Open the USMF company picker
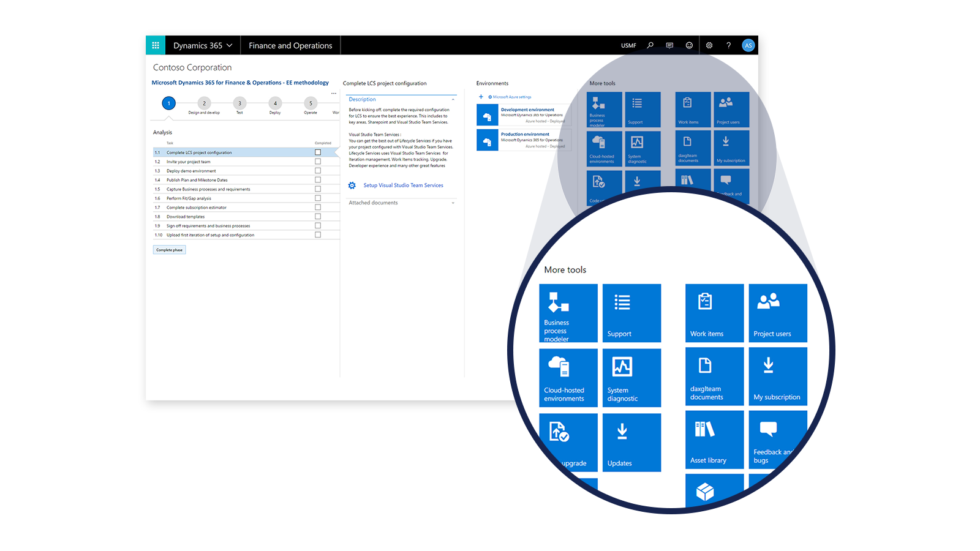 [x=628, y=45]
